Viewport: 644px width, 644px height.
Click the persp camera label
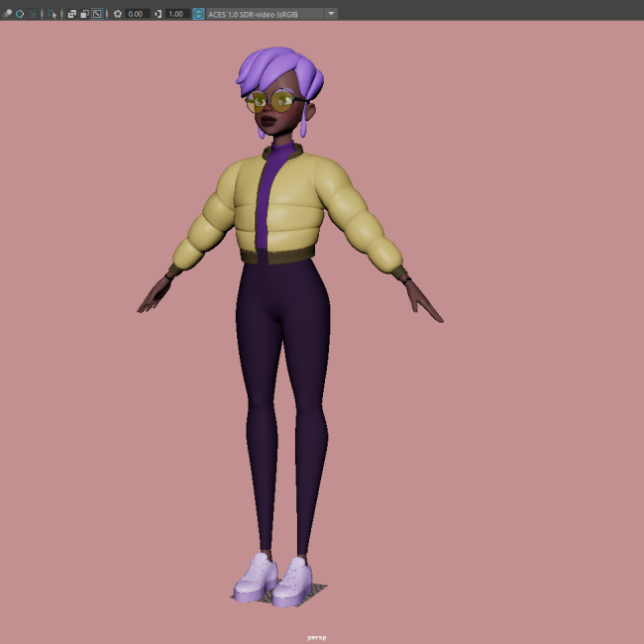pos(317,637)
